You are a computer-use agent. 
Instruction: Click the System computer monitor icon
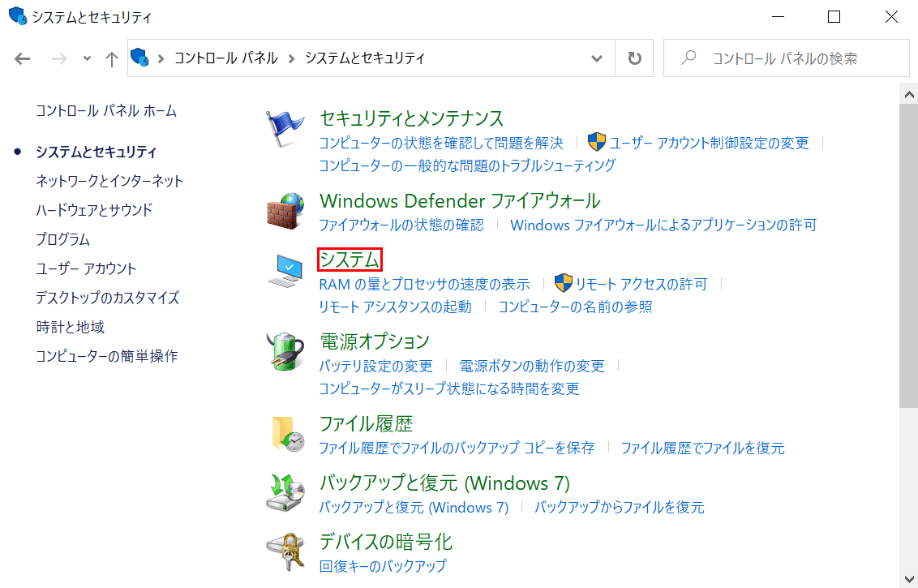click(285, 271)
